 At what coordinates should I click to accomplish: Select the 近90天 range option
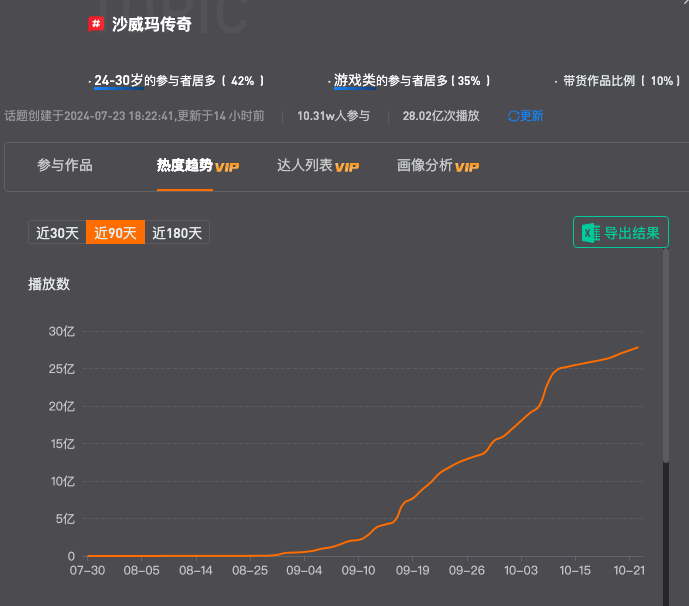click(115, 232)
